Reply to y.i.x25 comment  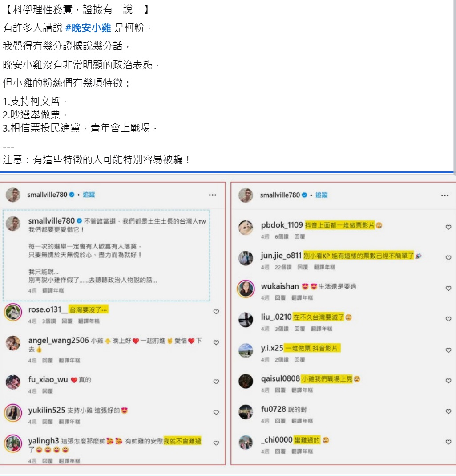[x=299, y=359]
